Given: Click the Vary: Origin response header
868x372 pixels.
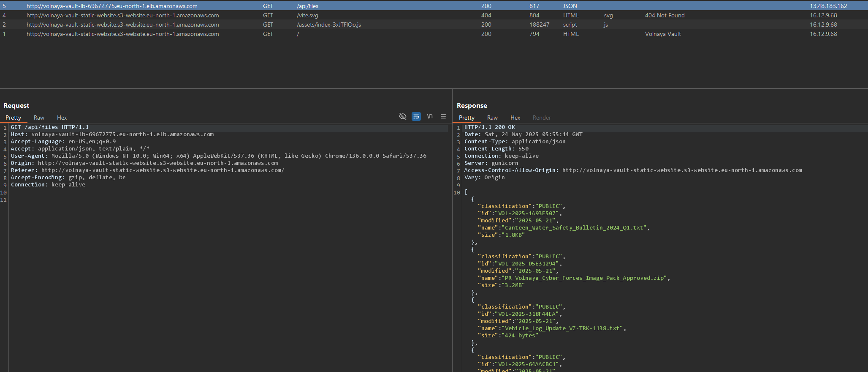Looking at the screenshot, I should pyautogui.click(x=484, y=178).
